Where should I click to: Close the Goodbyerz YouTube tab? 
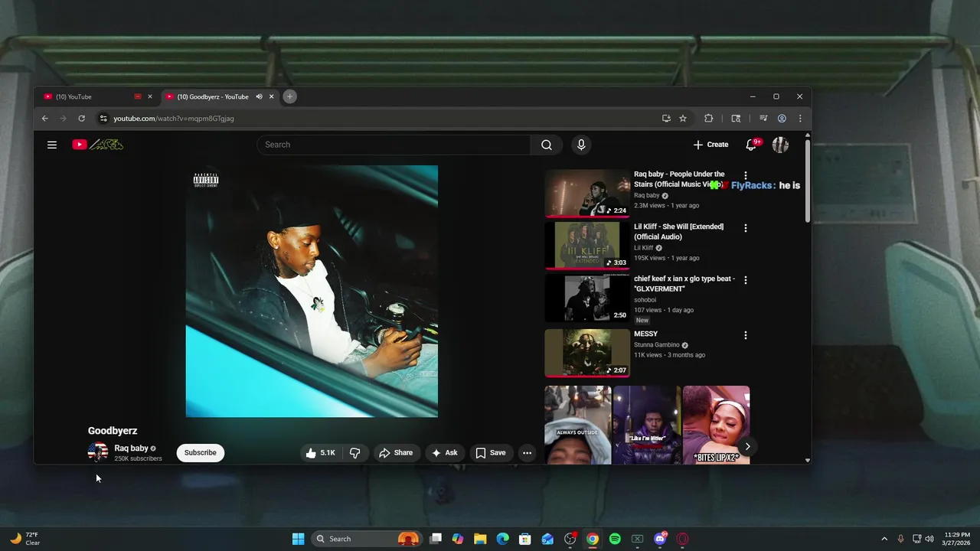pos(271,96)
